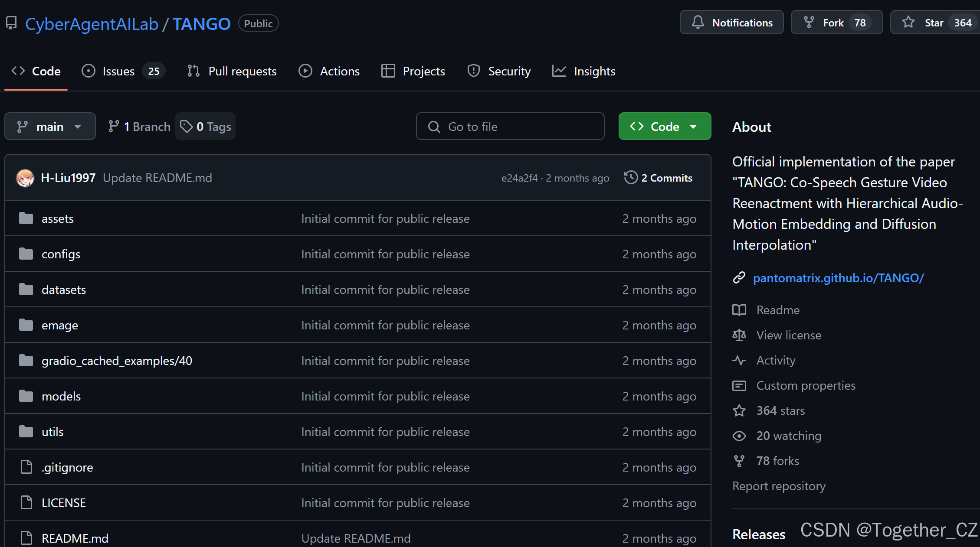Screen dimensions: 980x547
Task: Switch to the Code tab
Action: 36,71
